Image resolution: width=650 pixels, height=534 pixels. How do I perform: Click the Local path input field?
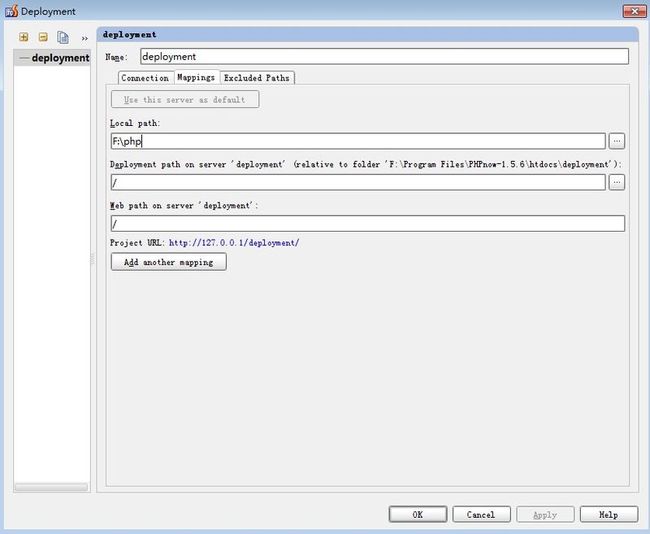358,141
